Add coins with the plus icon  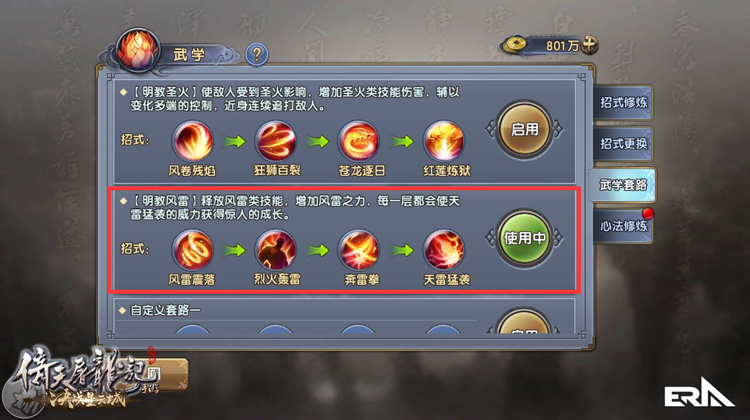coord(590,45)
